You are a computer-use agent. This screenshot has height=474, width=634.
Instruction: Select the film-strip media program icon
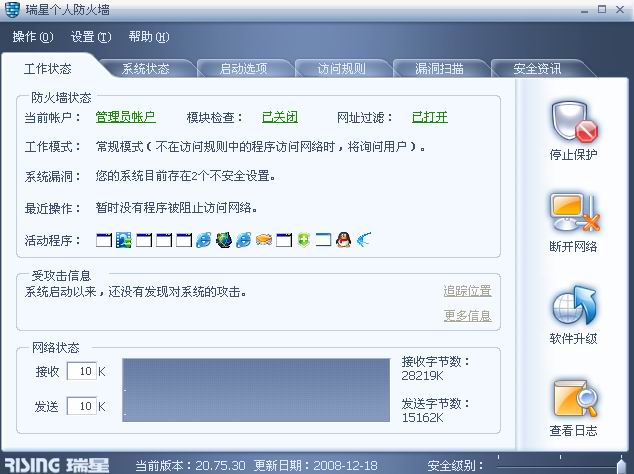[x=124, y=240]
